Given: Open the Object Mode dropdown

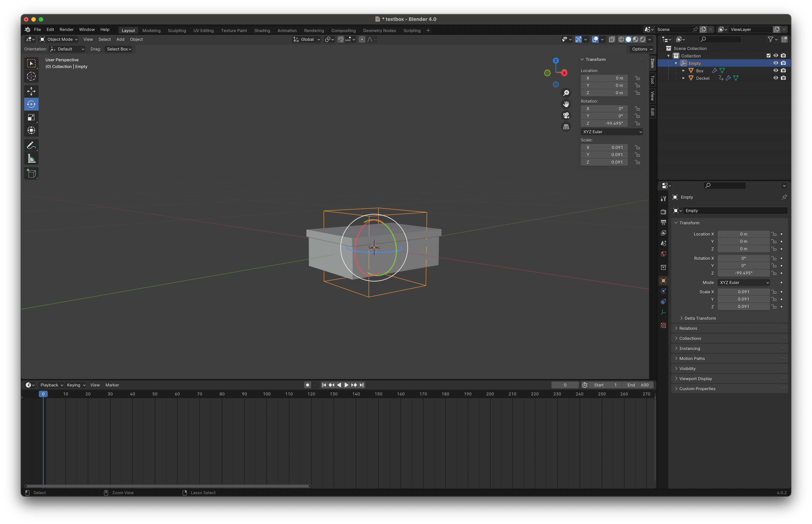Looking at the screenshot, I should 59,40.
